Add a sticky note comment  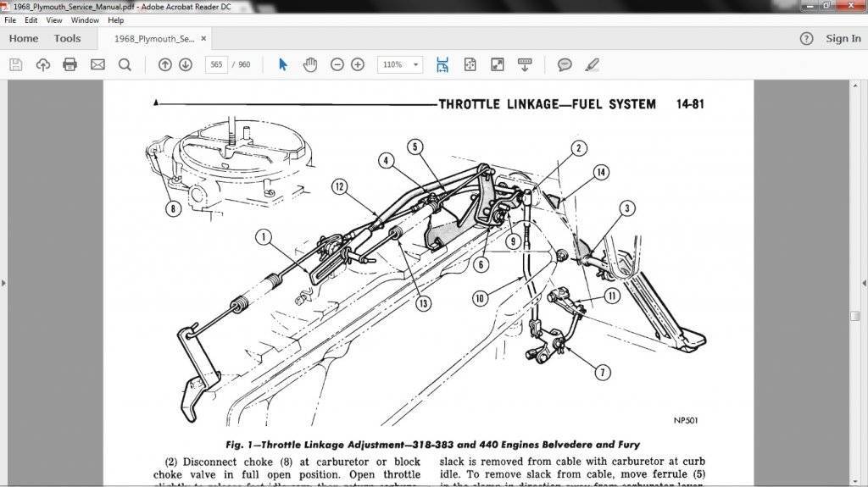565,64
